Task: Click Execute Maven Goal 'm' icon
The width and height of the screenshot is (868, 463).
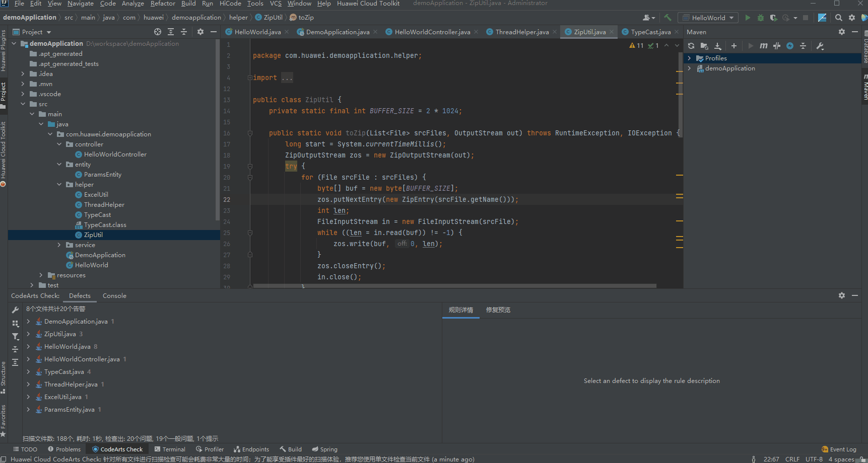Action: (764, 46)
